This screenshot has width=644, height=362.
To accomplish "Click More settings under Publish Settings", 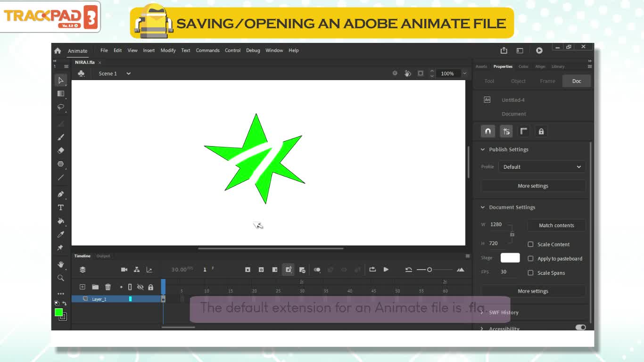I will (x=533, y=186).
